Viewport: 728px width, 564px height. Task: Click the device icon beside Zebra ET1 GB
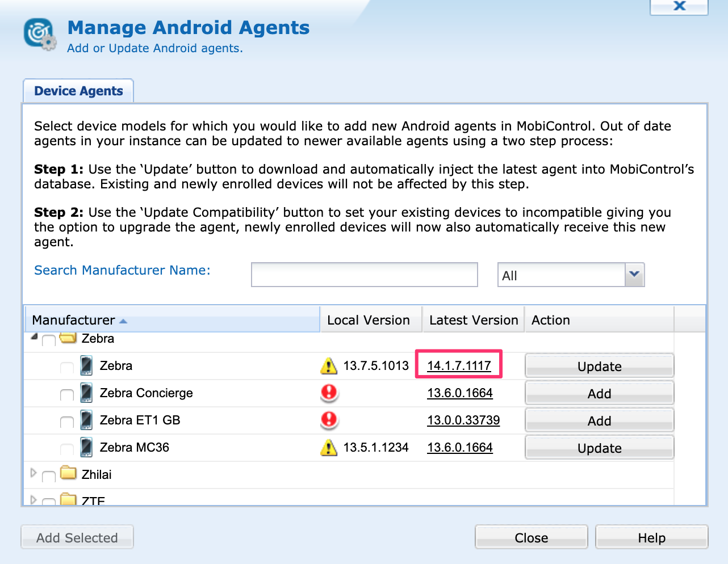click(86, 420)
